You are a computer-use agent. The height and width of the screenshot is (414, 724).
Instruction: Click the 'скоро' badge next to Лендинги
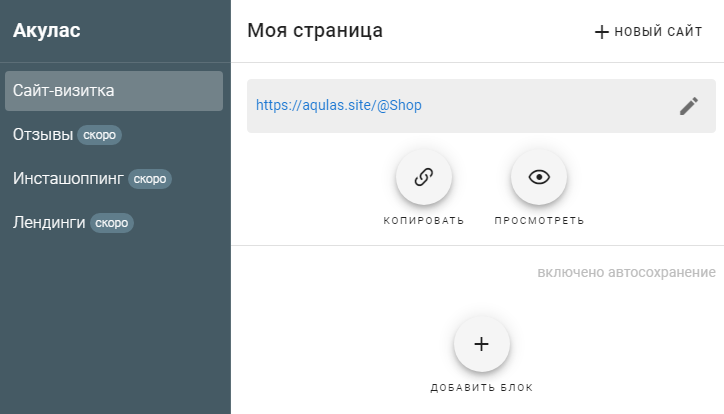click(x=112, y=223)
